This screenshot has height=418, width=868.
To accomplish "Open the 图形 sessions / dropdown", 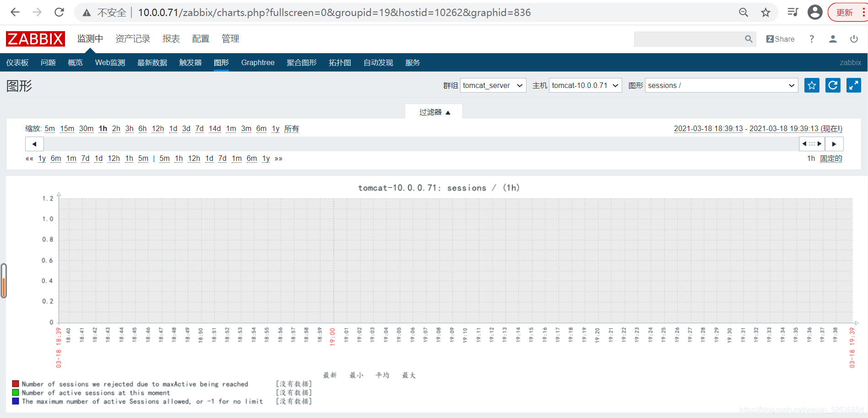I will pos(721,85).
